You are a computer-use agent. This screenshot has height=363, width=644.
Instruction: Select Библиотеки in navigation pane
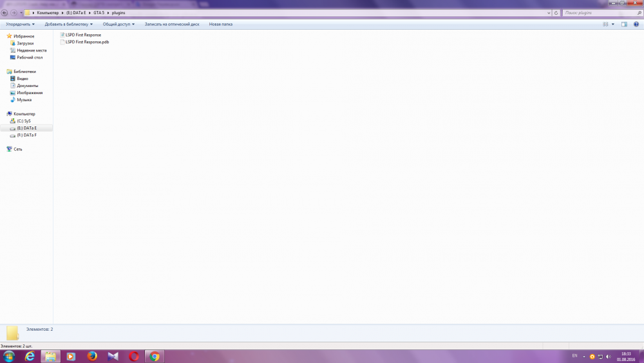pos(24,72)
